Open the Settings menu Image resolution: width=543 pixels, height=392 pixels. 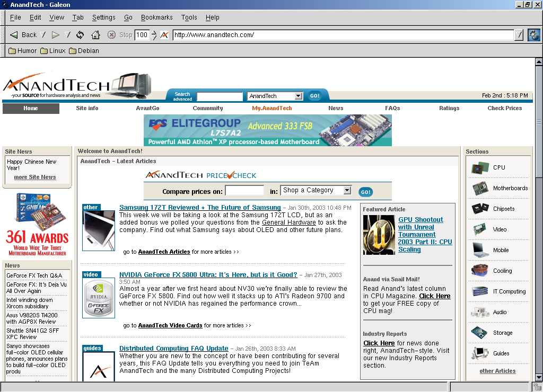(x=103, y=17)
